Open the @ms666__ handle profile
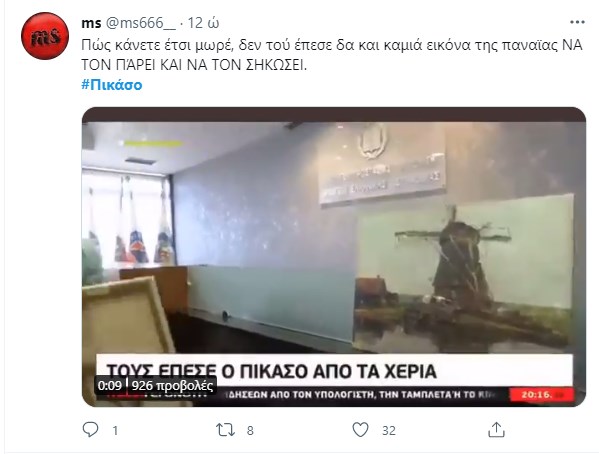The width and height of the screenshot is (599, 454). [x=140, y=23]
